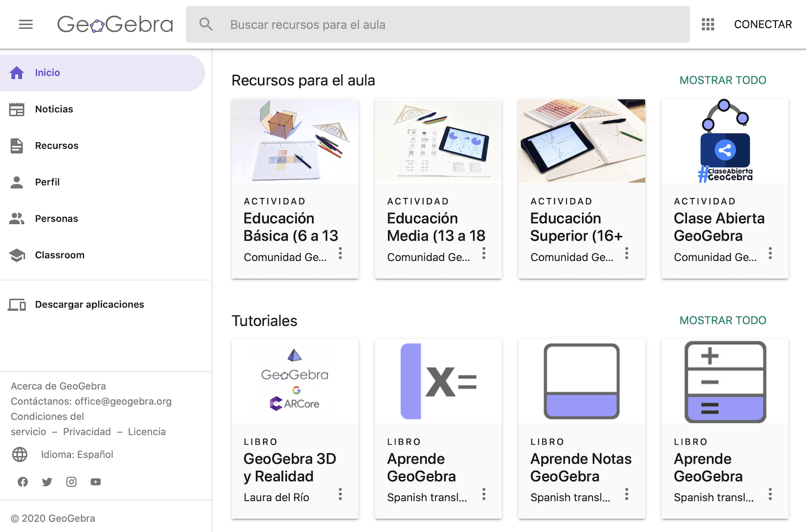Click the globe language icon
This screenshot has height=532, width=806.
(x=20, y=454)
